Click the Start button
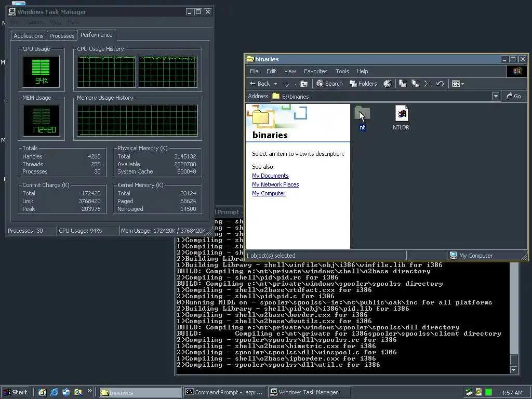The image size is (532, 399). pyautogui.click(x=15, y=392)
